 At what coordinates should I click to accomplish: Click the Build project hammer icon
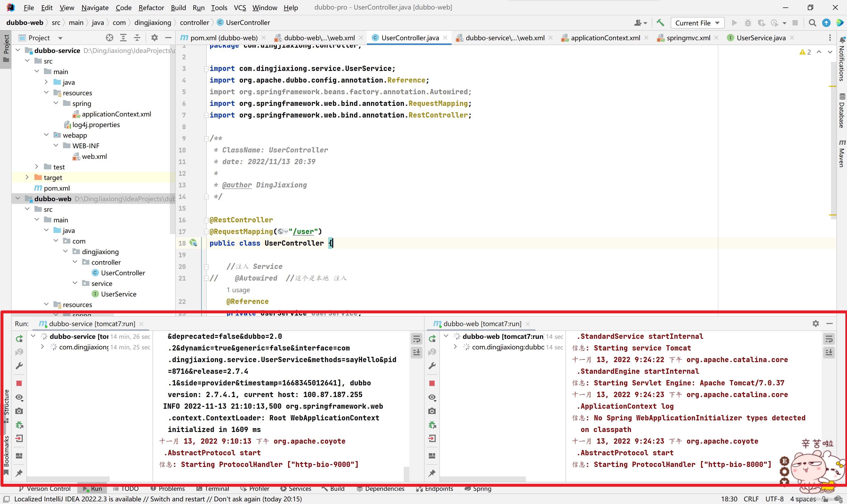tap(660, 23)
